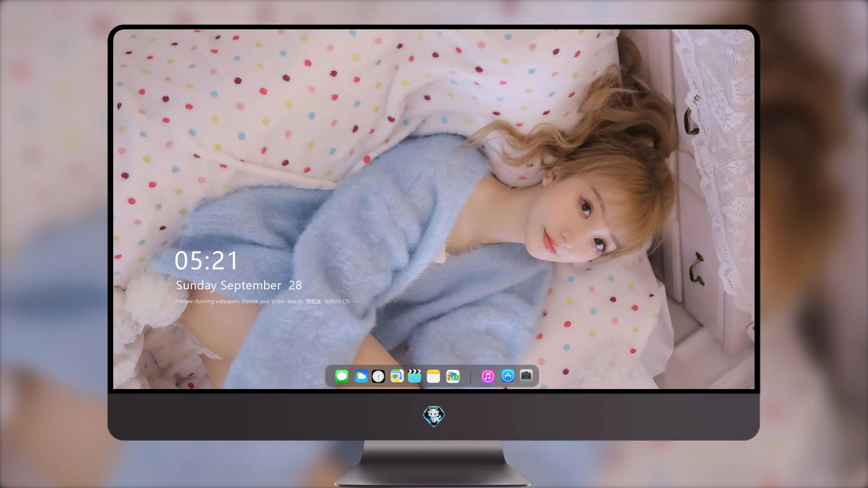Launch the Videos clapperboard app in the dock
The height and width of the screenshot is (488, 868).
click(x=415, y=376)
